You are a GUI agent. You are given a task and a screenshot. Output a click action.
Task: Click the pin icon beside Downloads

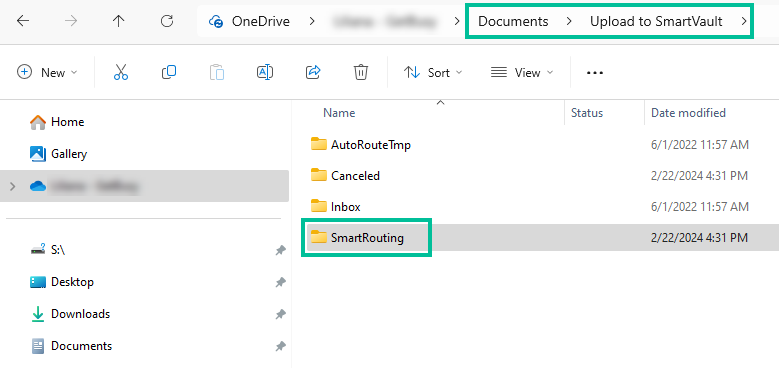pyautogui.click(x=280, y=314)
